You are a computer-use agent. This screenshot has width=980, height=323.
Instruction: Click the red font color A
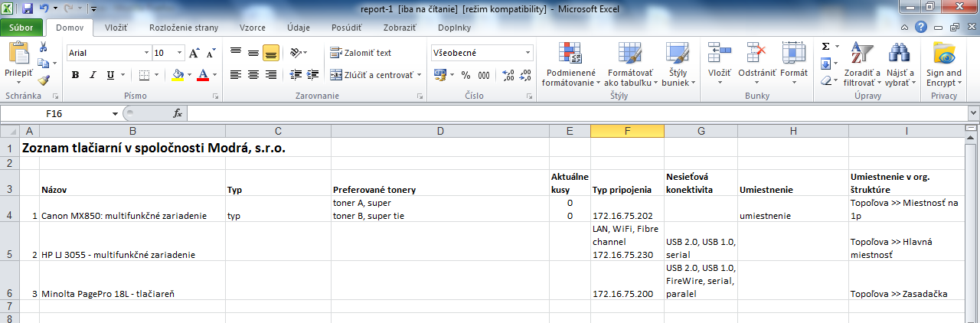coord(202,75)
